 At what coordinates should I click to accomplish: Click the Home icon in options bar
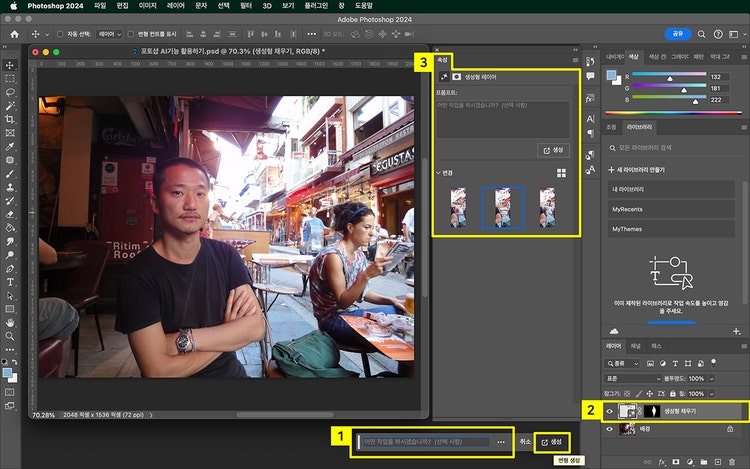pos(15,33)
